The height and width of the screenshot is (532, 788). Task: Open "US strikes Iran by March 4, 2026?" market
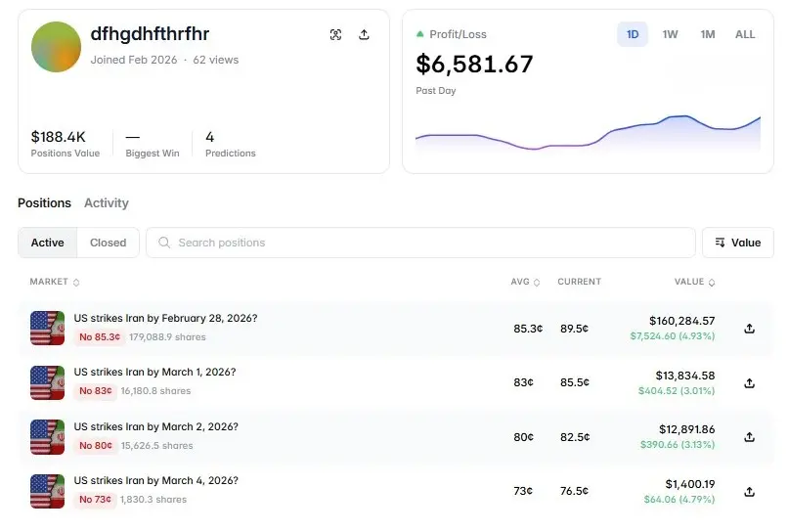pyautogui.click(x=155, y=480)
